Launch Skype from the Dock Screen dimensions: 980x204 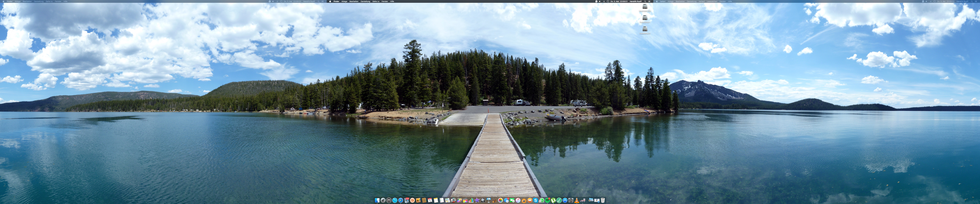click(536, 200)
